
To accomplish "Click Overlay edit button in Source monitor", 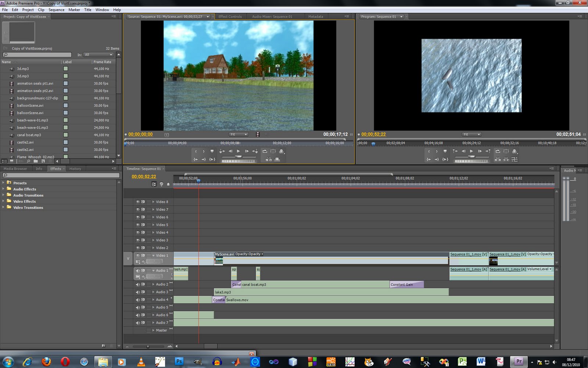I will pos(277,159).
